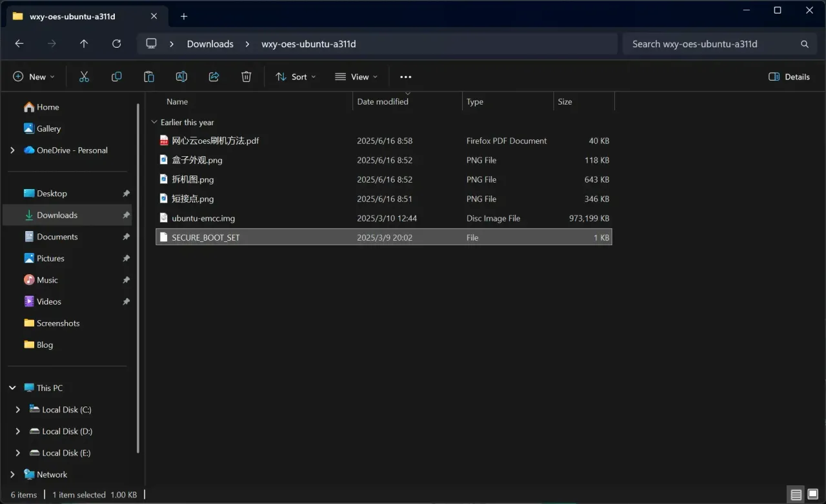The height and width of the screenshot is (504, 826).
Task: Select the ubuntu-emcc.img file
Action: pyautogui.click(x=384, y=218)
